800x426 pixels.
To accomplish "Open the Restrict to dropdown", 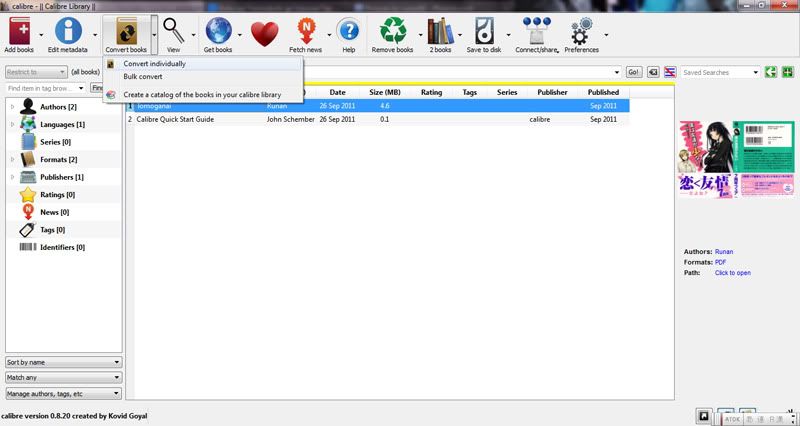I will pos(36,72).
